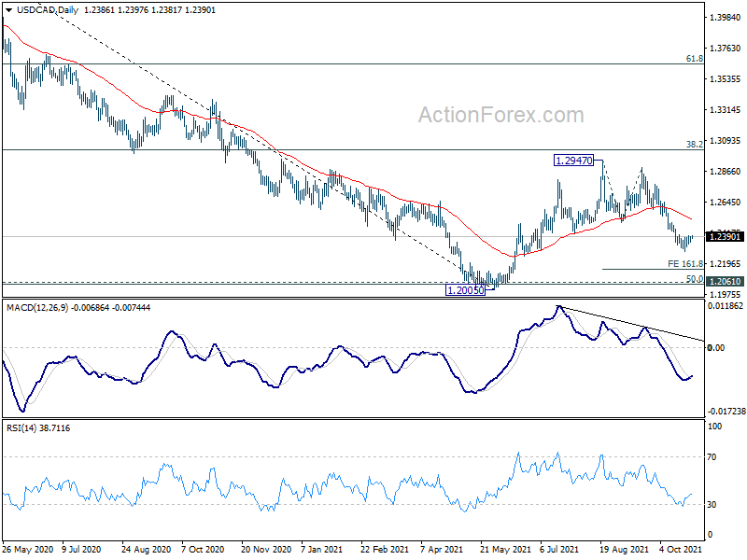
Task: Click the small triangle beside USDCAD,Daily title
Action: 8,7
